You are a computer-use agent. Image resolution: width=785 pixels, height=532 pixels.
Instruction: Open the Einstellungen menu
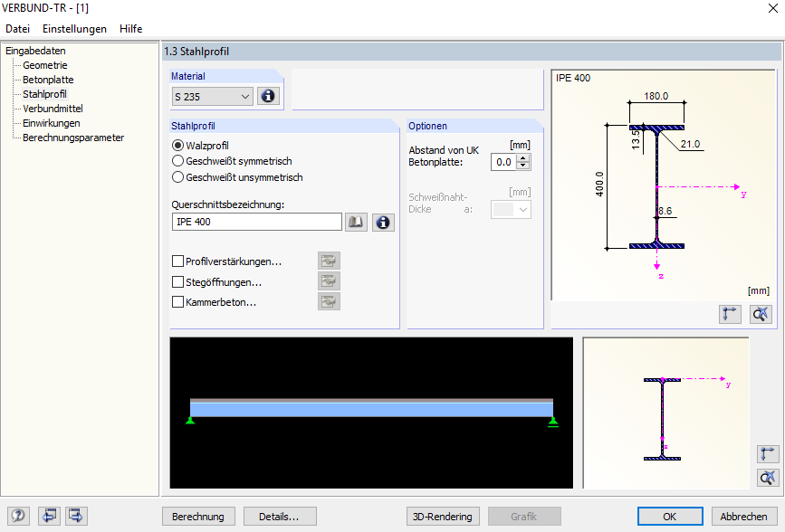click(74, 28)
